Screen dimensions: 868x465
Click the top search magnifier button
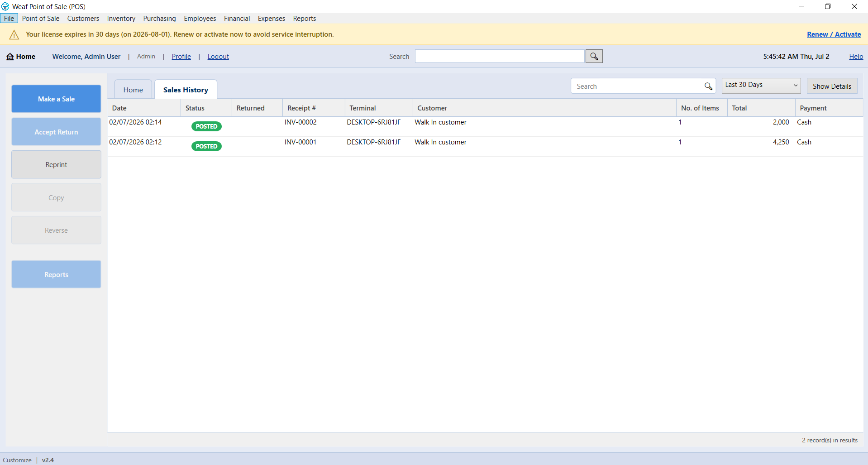[x=594, y=56]
